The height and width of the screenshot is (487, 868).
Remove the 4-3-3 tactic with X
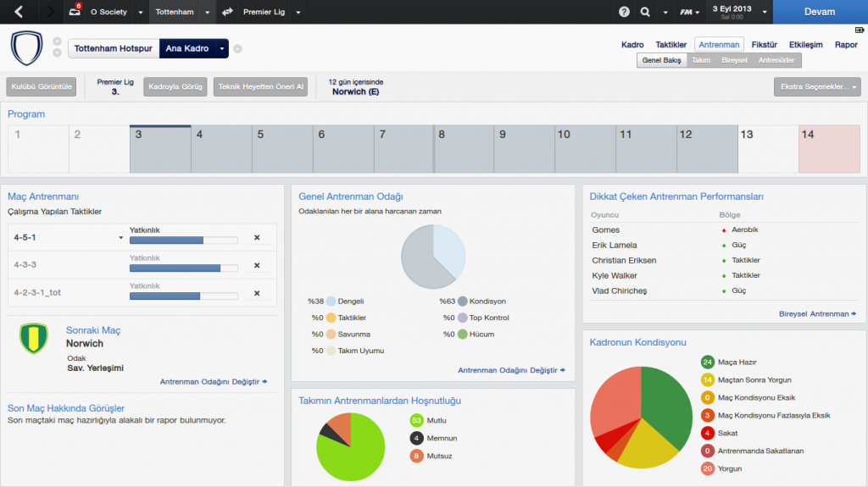click(257, 265)
